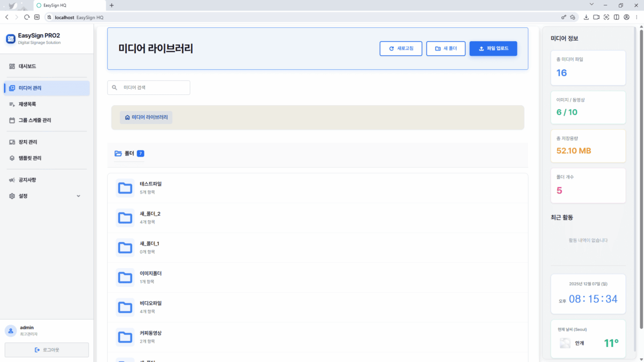
Task: Open 재생목록 playlist in sidebar
Action: coord(27,104)
